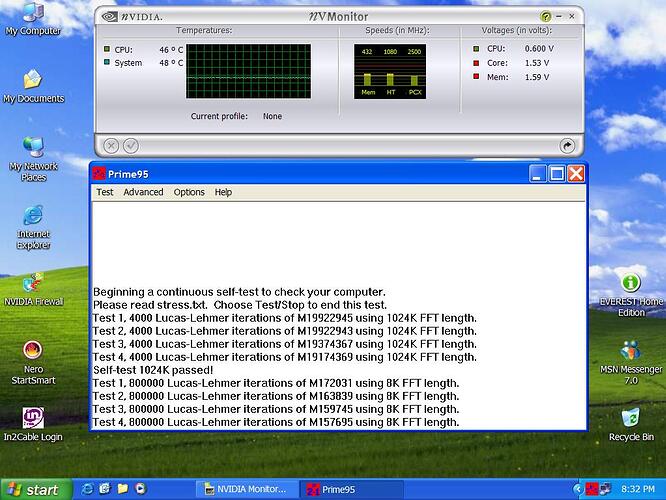Image resolution: width=666 pixels, height=500 pixels.
Task: Click nVMonitor cancel X round button
Action: [111, 146]
